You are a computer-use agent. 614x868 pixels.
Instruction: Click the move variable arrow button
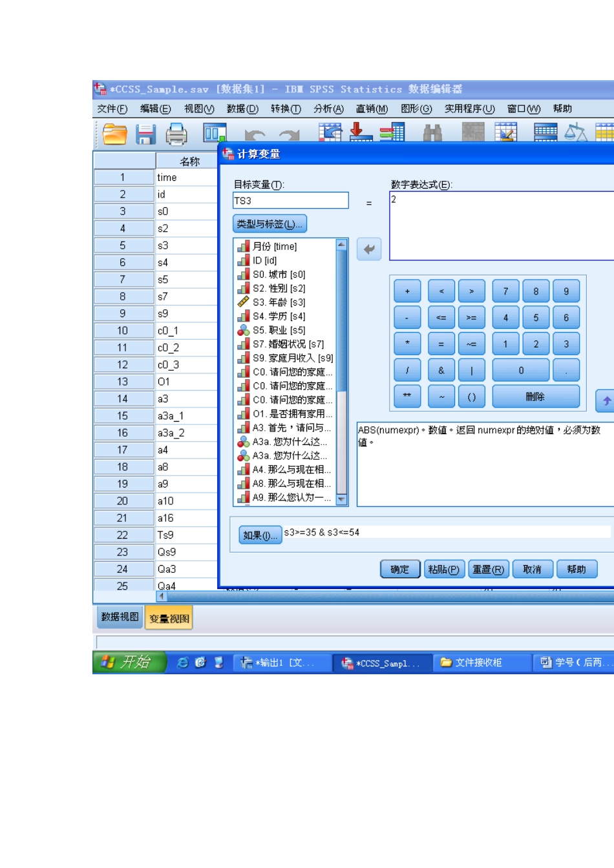(x=369, y=249)
